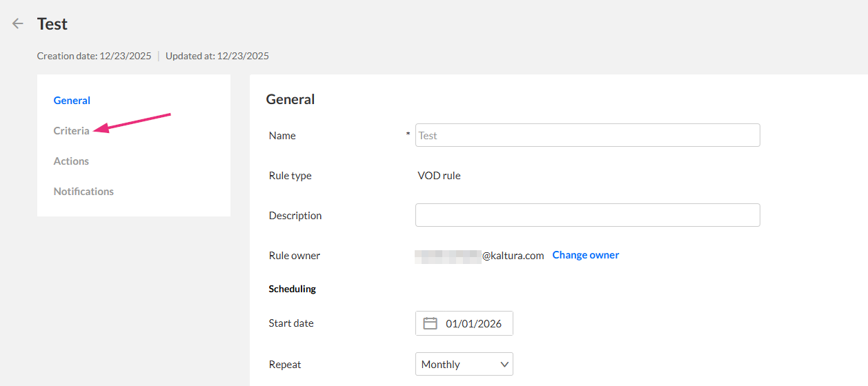Screen dimensions: 868x386
Task: Click the Name input field
Action: [587, 136]
